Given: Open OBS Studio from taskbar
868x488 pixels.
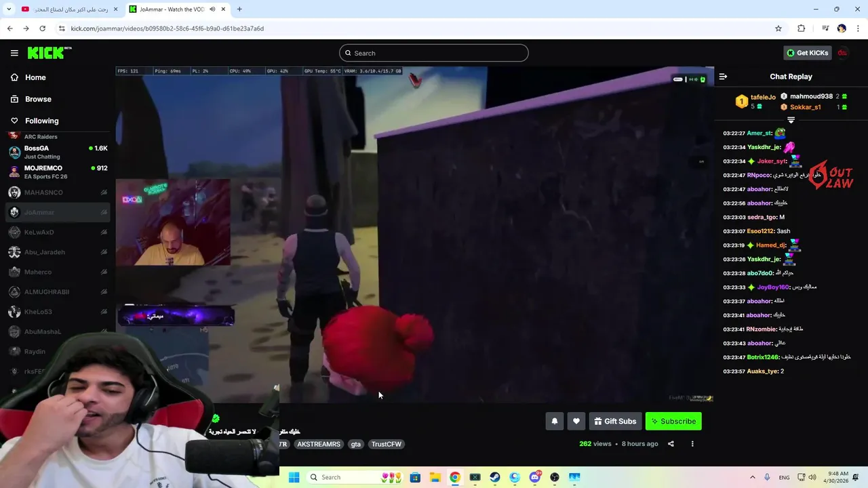Looking at the screenshot, I should [555, 477].
